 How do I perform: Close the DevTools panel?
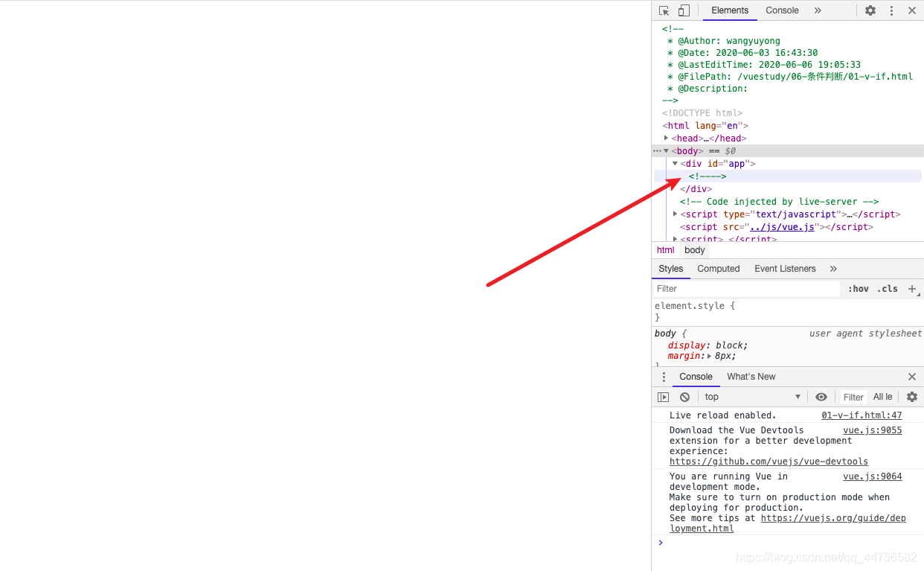point(912,10)
